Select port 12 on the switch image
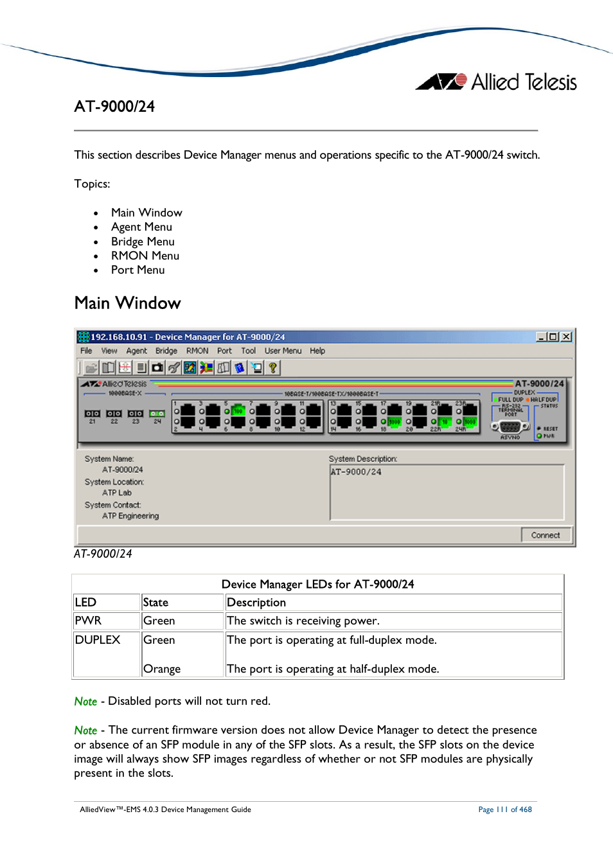This screenshot has height=868, width=613. click(314, 421)
